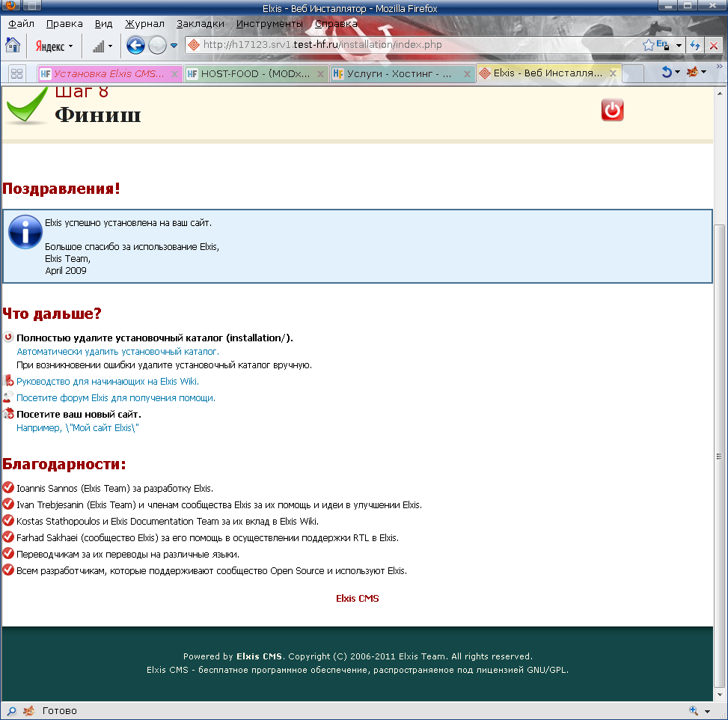Stop loading with the red X button
728x720 pixels.
click(x=714, y=46)
